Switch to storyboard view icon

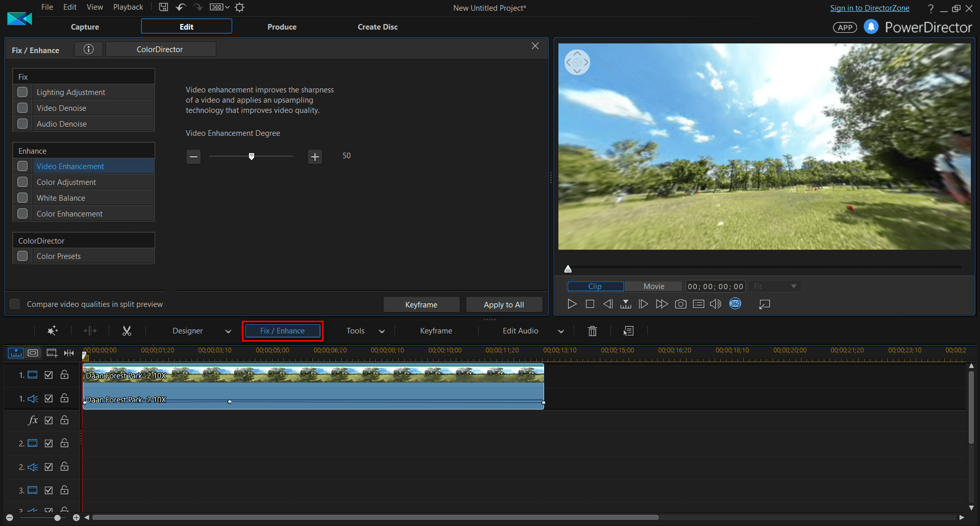pyautogui.click(x=33, y=353)
